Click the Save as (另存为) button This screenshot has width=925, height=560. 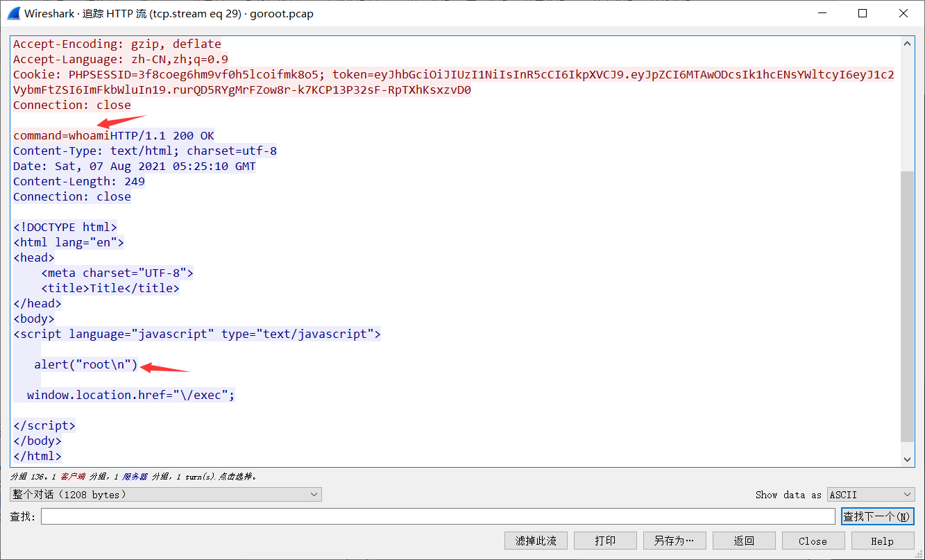674,541
